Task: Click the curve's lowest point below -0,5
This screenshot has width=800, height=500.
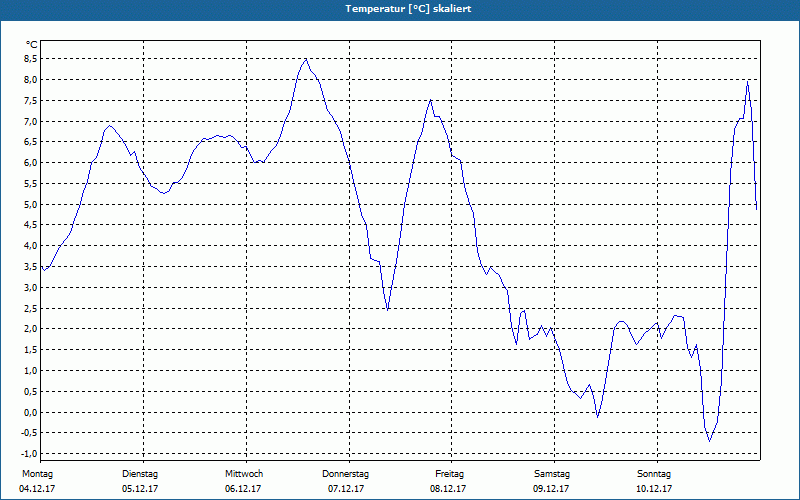Action: click(x=709, y=441)
